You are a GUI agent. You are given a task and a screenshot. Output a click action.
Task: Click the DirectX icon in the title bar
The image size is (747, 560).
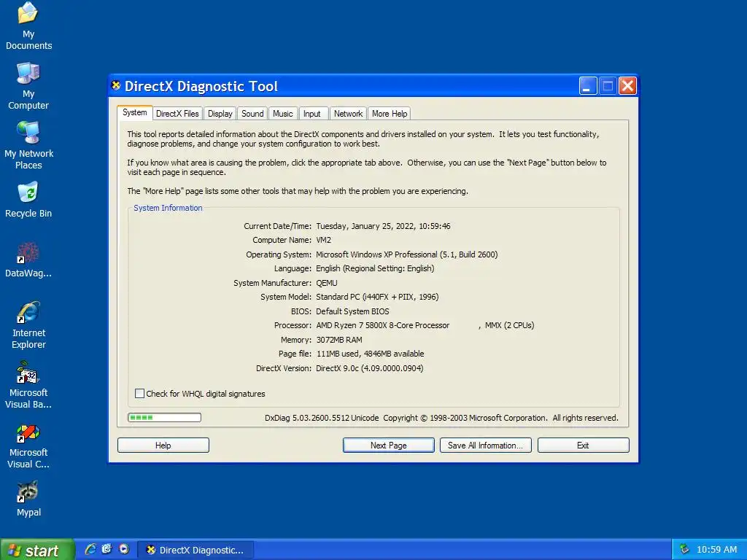pos(116,86)
